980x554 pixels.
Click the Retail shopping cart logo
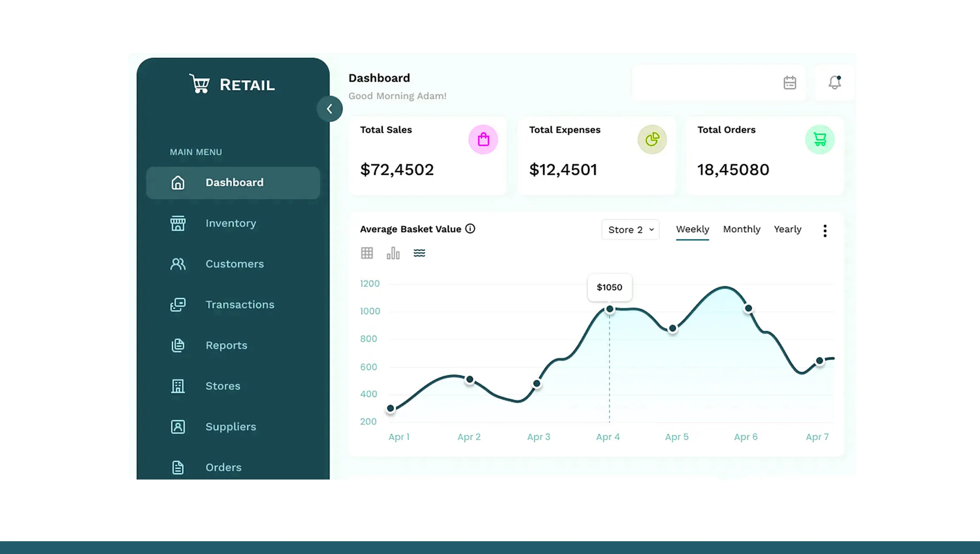click(200, 84)
